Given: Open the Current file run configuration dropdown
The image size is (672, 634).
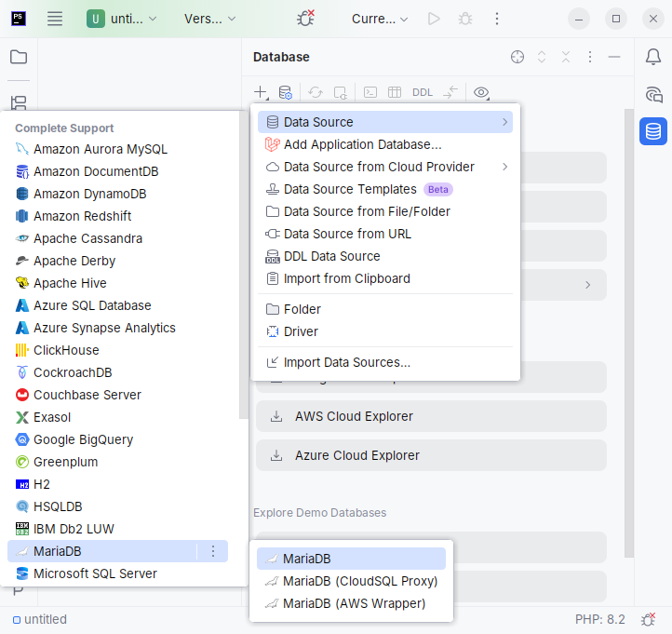Looking at the screenshot, I should 380,19.
